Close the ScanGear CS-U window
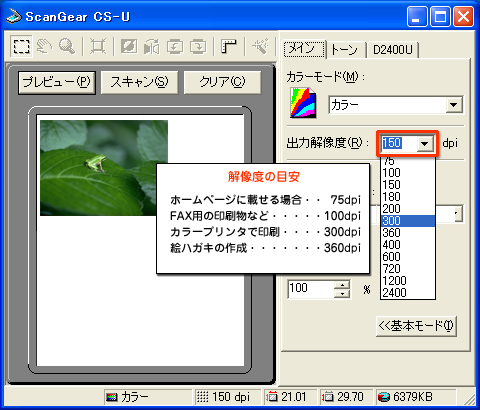 463,16
